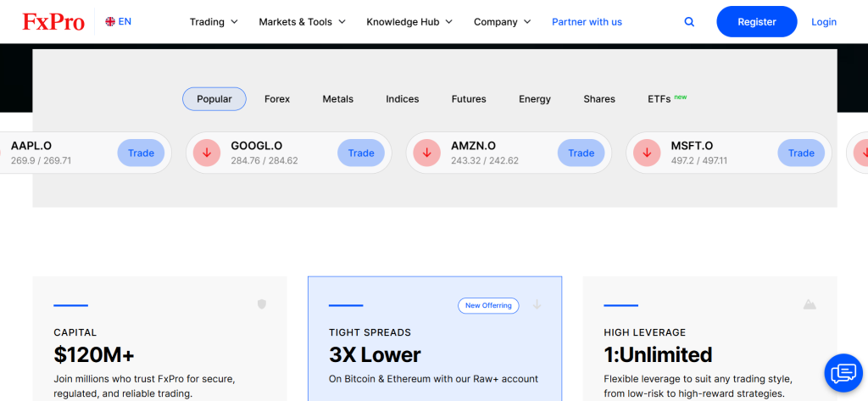Click the $120M+ capital heading
This screenshot has height=401, width=868.
(94, 354)
